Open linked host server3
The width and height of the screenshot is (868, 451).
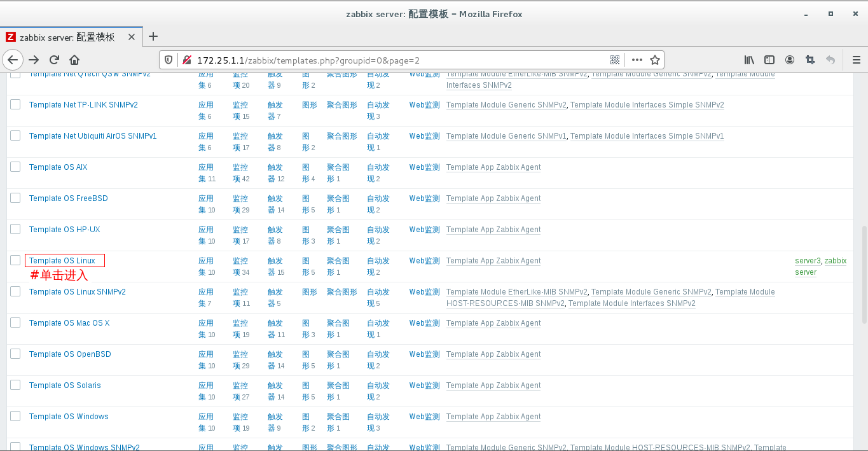tap(808, 261)
